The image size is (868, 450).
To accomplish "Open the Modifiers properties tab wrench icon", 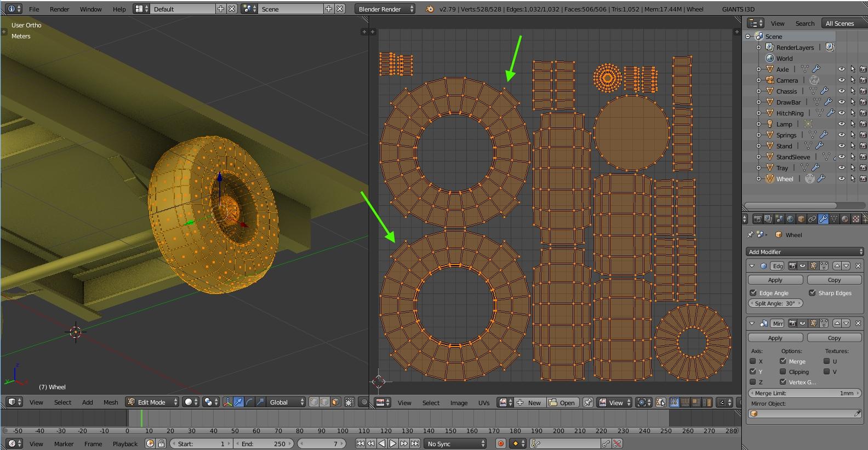I will (823, 219).
